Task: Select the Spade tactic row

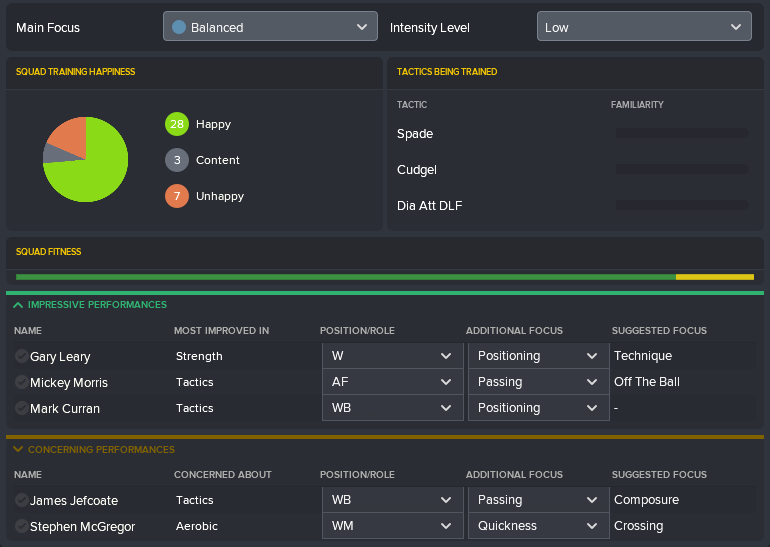Action: tap(415, 133)
